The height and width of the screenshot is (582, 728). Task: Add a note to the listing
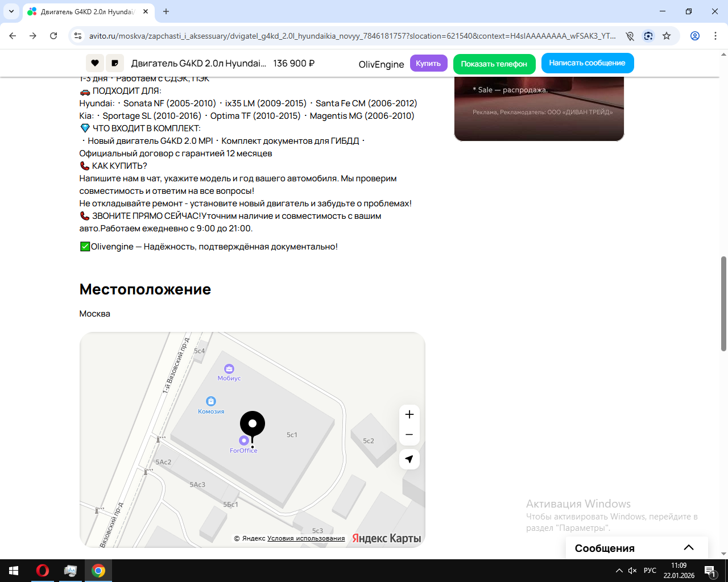(x=115, y=63)
